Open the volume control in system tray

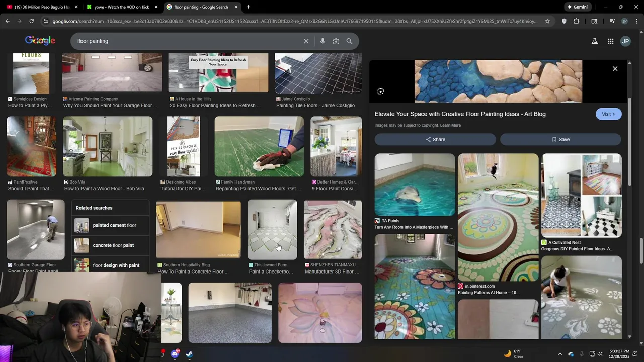click(x=600, y=354)
